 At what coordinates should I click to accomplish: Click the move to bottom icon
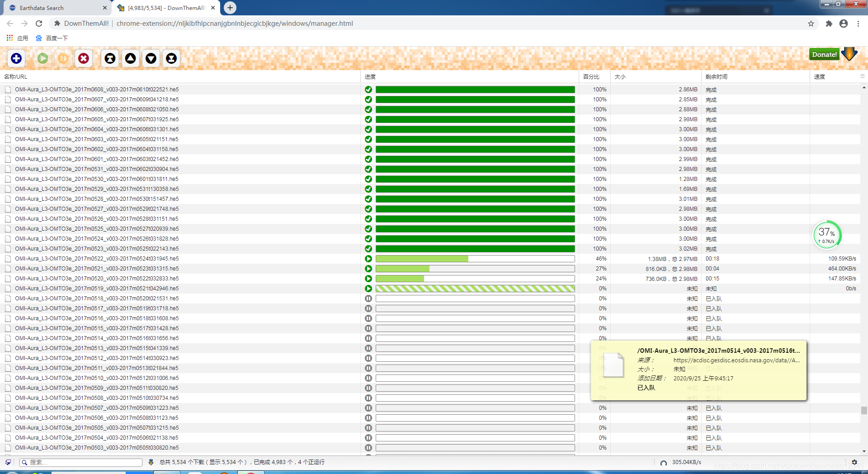pos(171,58)
